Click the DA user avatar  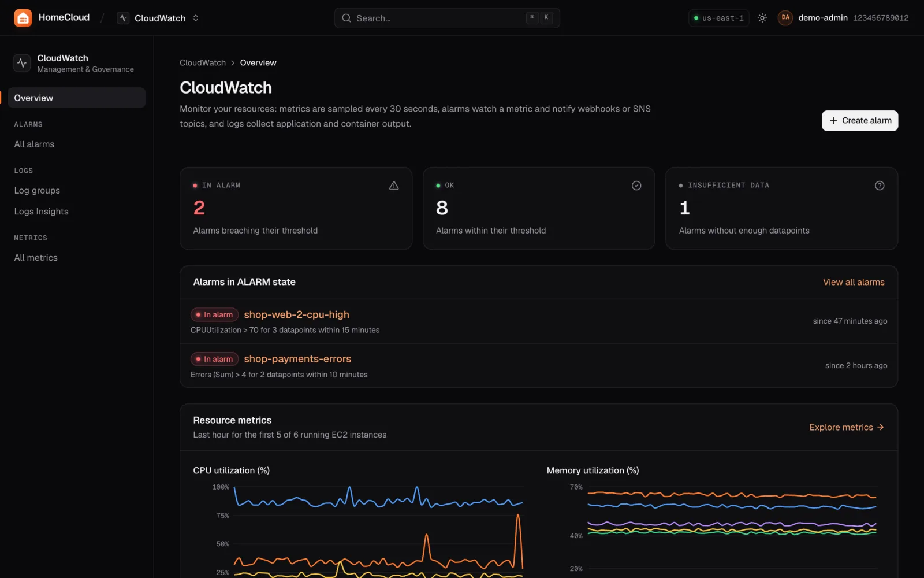tap(785, 18)
